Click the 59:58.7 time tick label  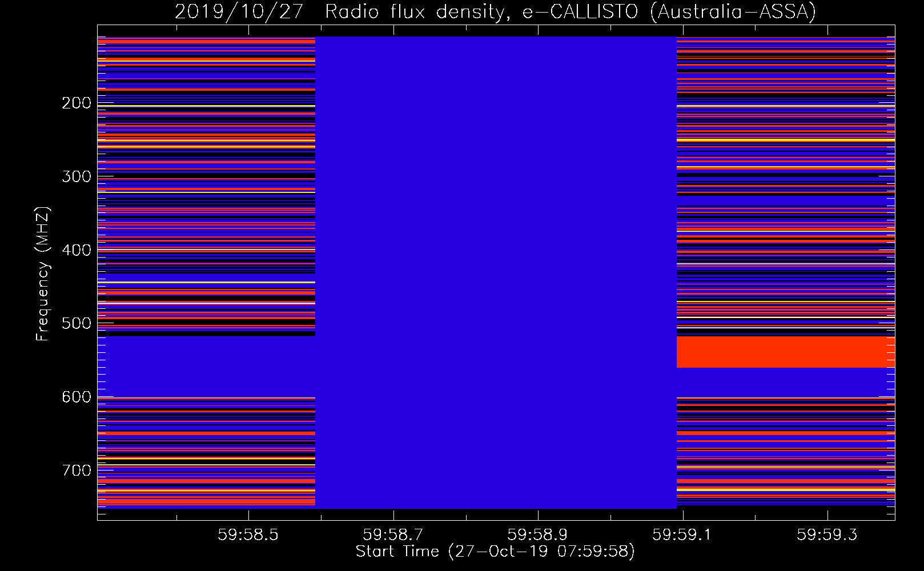[x=393, y=535]
